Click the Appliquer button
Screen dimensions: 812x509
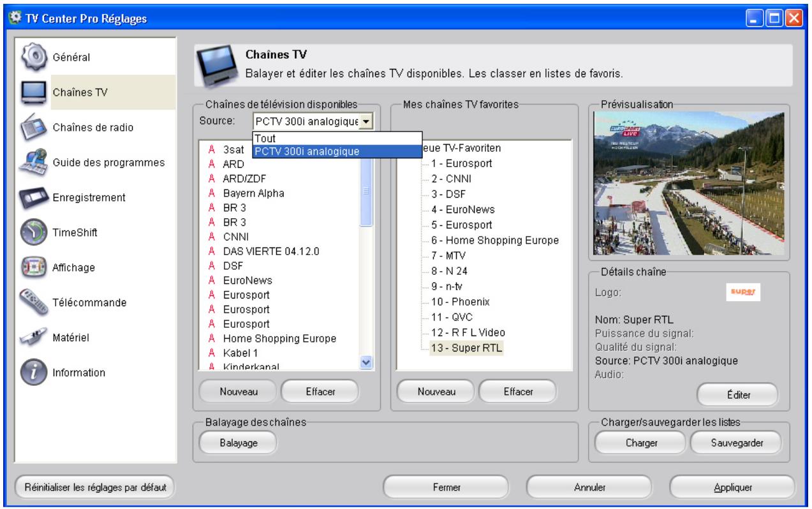733,487
